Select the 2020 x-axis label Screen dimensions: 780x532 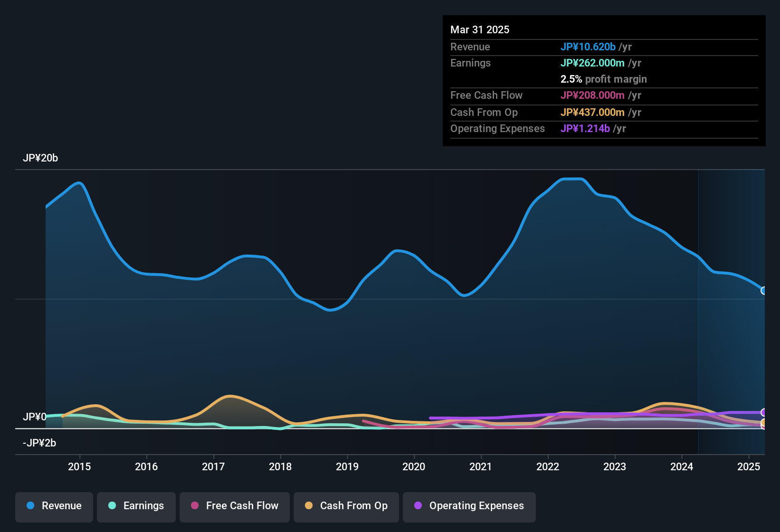414,466
